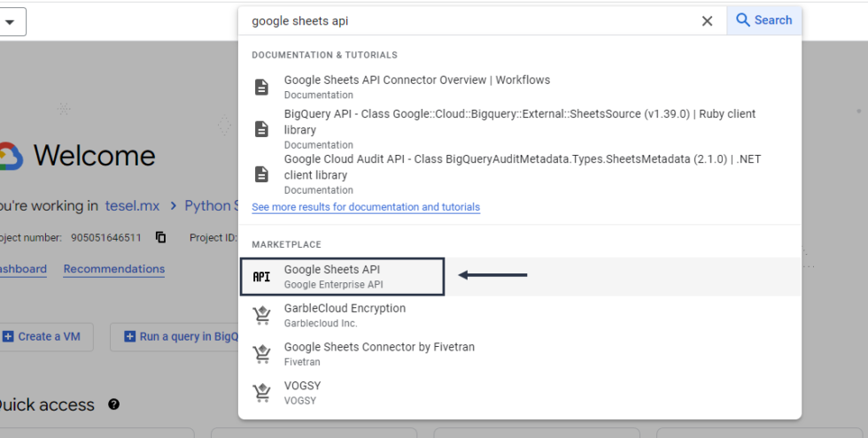Click cart icon next to VOGSY

coord(261,393)
